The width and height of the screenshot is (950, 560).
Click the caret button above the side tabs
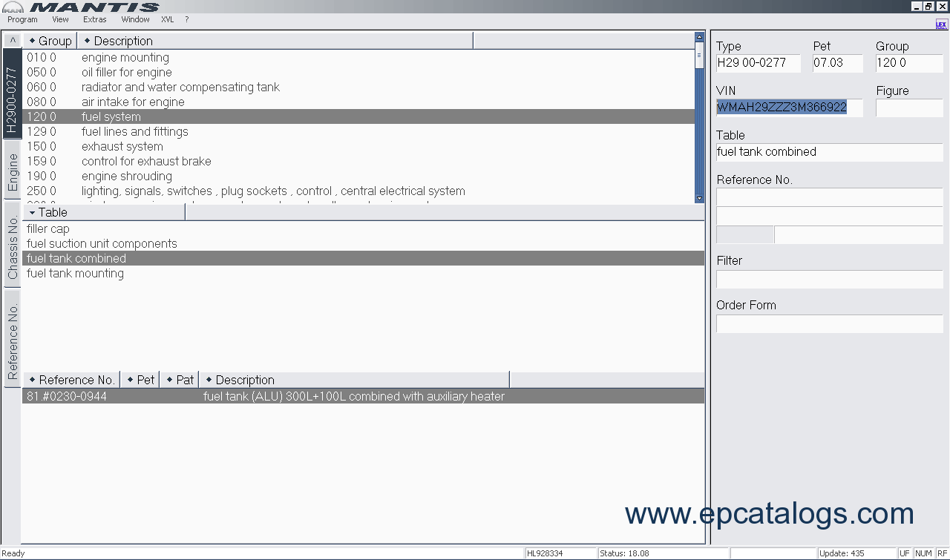(13, 40)
